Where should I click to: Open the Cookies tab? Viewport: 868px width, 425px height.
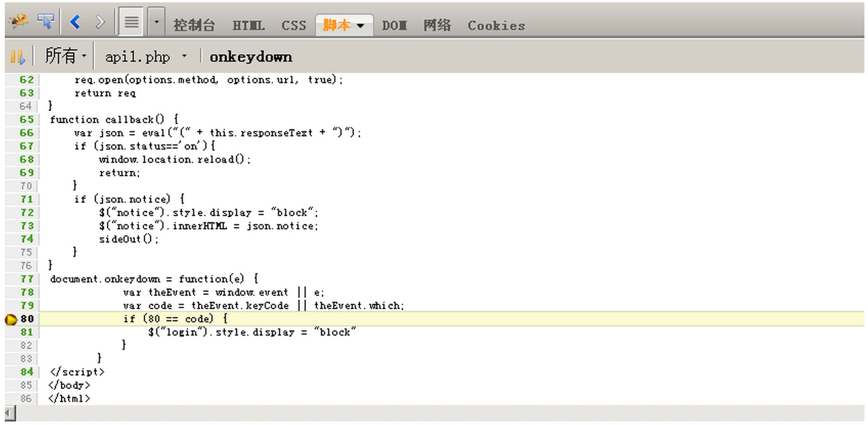(x=496, y=26)
